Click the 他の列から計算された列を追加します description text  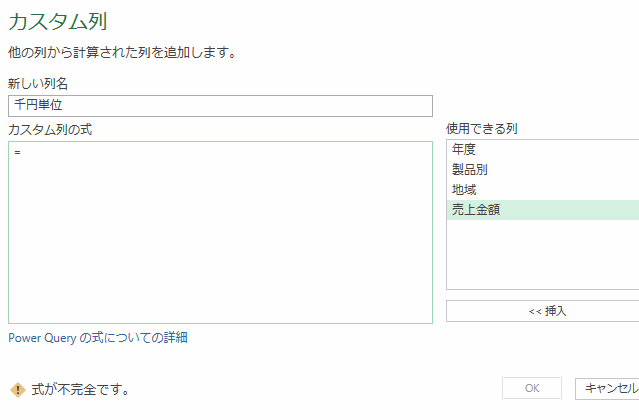pos(122,52)
